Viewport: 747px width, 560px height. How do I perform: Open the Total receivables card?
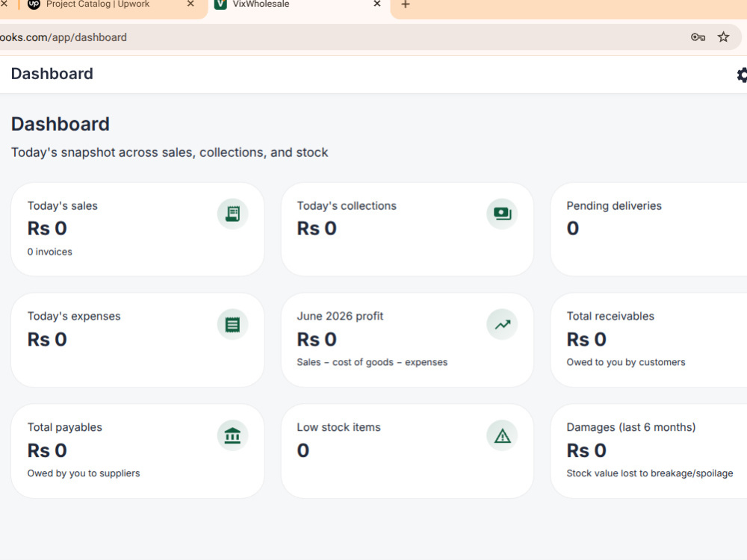[649, 340]
